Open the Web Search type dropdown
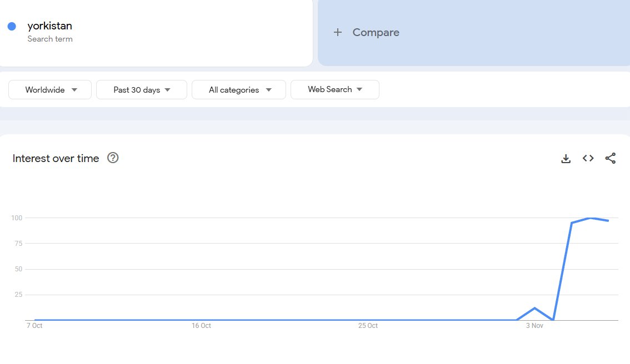630x364 pixels. [x=334, y=89]
